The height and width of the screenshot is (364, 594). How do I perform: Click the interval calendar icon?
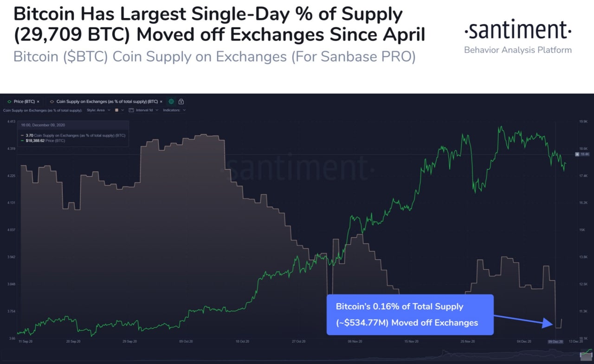tap(132, 110)
